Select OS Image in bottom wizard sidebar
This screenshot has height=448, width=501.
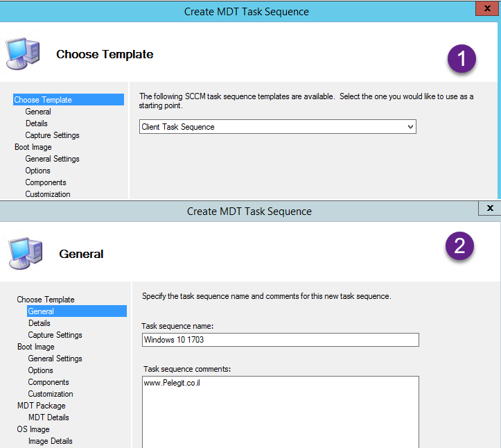point(33,429)
